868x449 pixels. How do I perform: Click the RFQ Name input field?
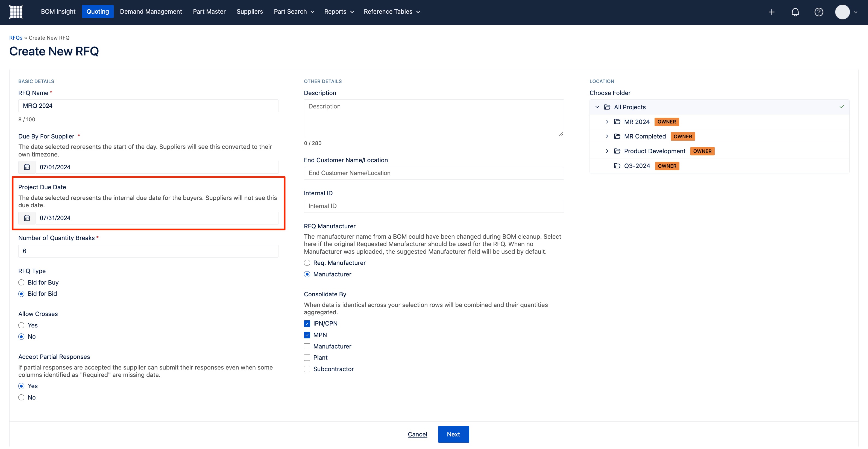[148, 106]
